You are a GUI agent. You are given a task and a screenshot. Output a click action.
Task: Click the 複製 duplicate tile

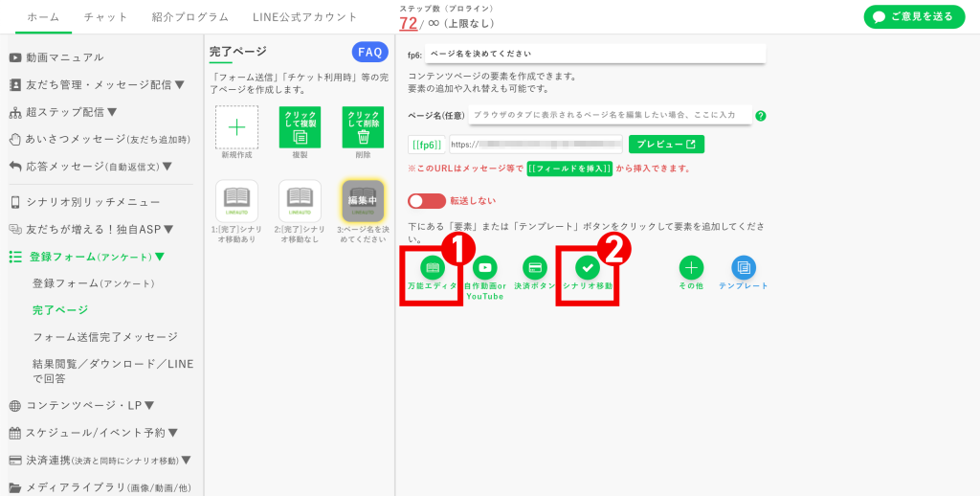(x=300, y=127)
